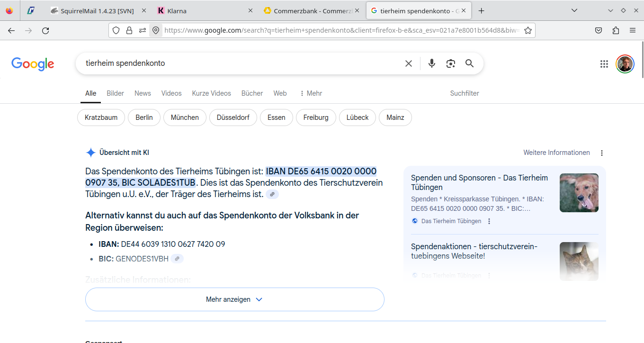Switch to the Commerzbank tab
644x343 pixels.
(x=308, y=9)
